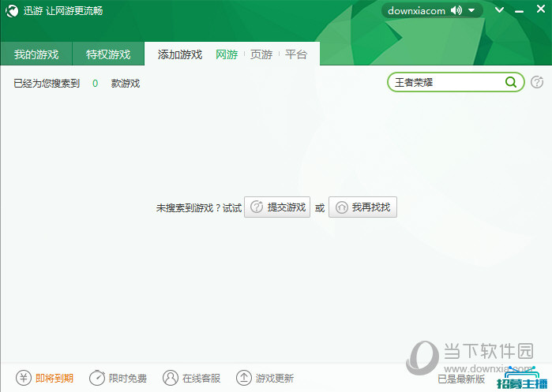Viewport: 552px width, 392px height.
Task: Click the 限时免费 stopwatch icon
Action: pos(96,378)
